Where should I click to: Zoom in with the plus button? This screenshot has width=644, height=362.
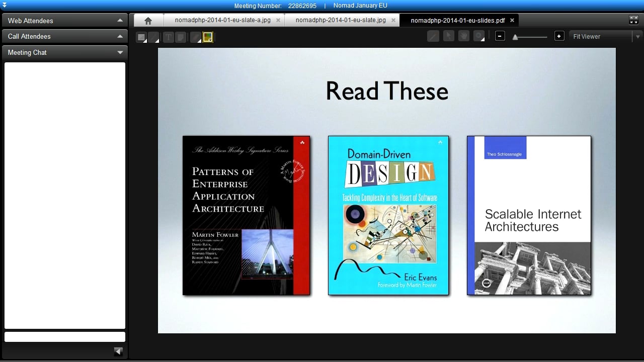(x=559, y=36)
